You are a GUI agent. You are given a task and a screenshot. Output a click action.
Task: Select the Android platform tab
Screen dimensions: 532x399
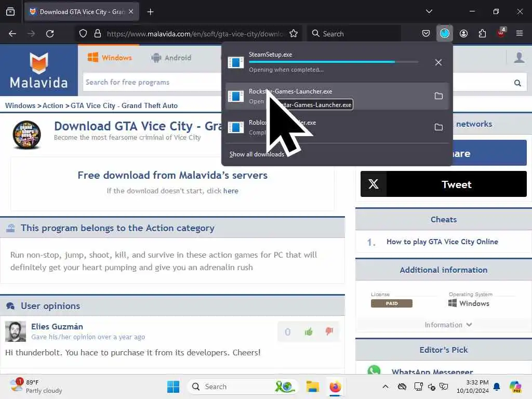tap(171, 58)
